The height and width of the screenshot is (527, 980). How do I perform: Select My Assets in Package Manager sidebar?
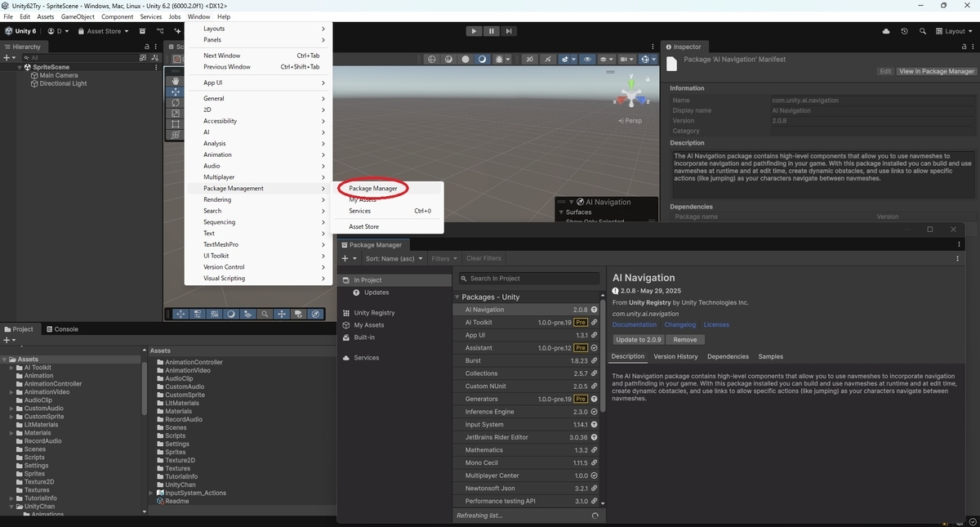(x=368, y=325)
